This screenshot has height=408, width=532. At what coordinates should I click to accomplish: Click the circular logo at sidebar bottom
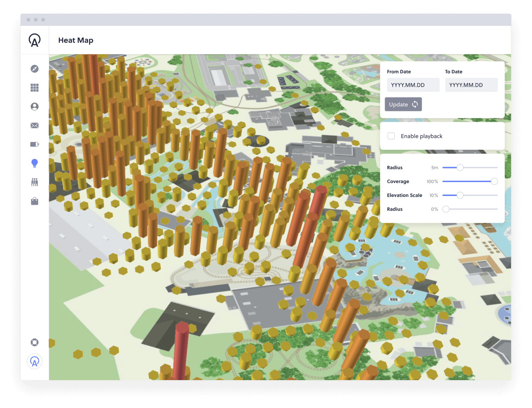point(34,361)
